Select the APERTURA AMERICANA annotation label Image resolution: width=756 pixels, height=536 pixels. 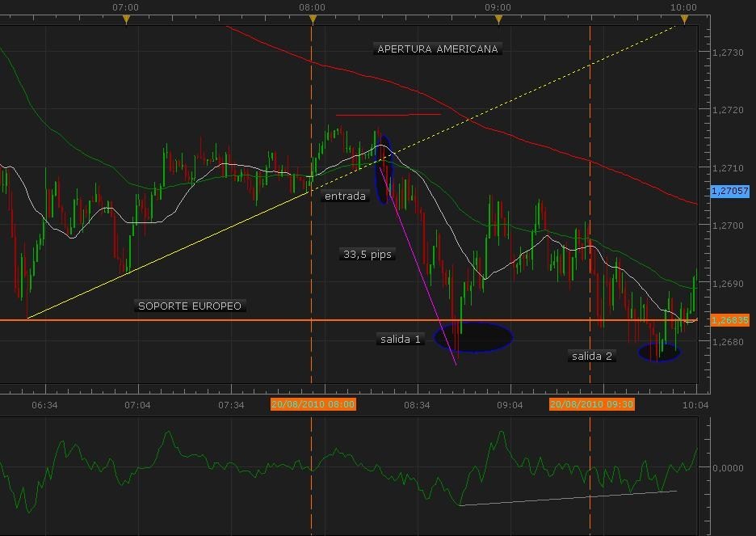[x=437, y=49]
